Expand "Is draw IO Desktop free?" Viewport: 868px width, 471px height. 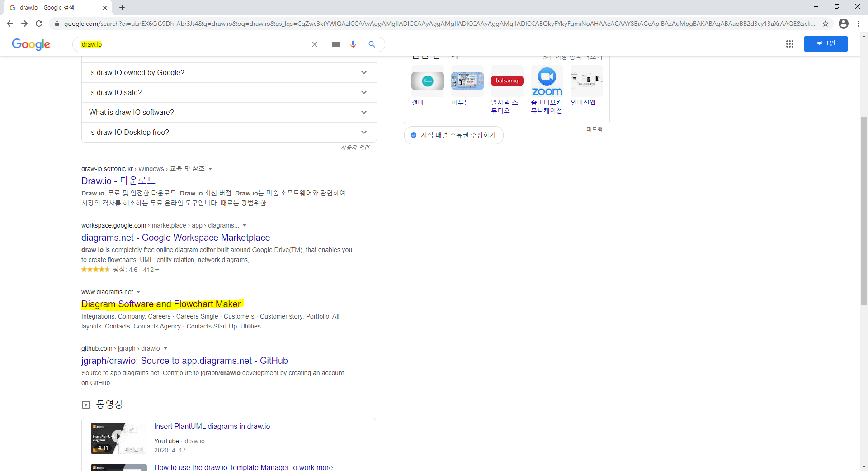229,132
